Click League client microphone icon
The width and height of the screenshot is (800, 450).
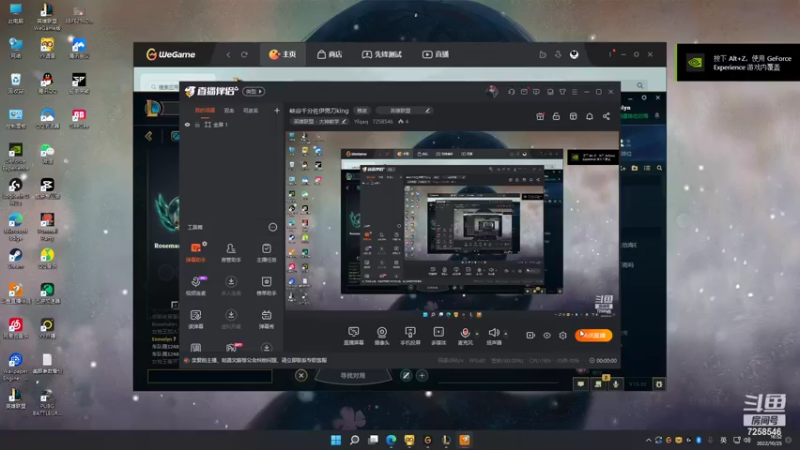click(616, 384)
